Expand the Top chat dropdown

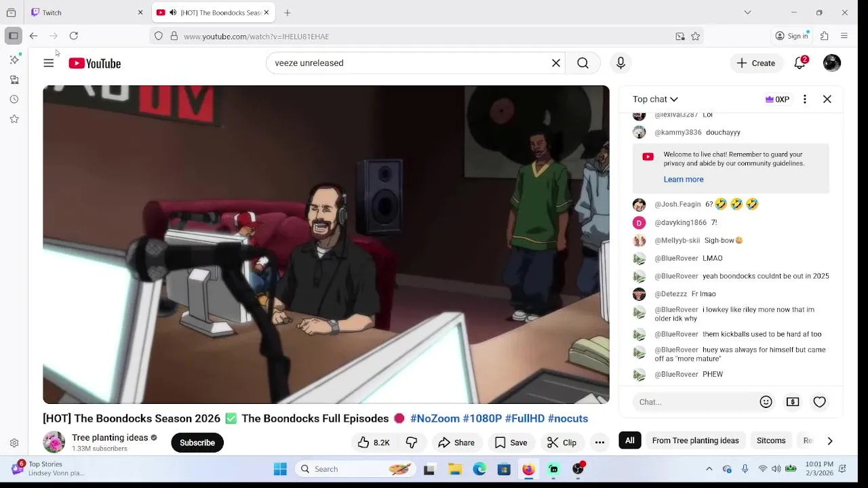click(x=655, y=99)
